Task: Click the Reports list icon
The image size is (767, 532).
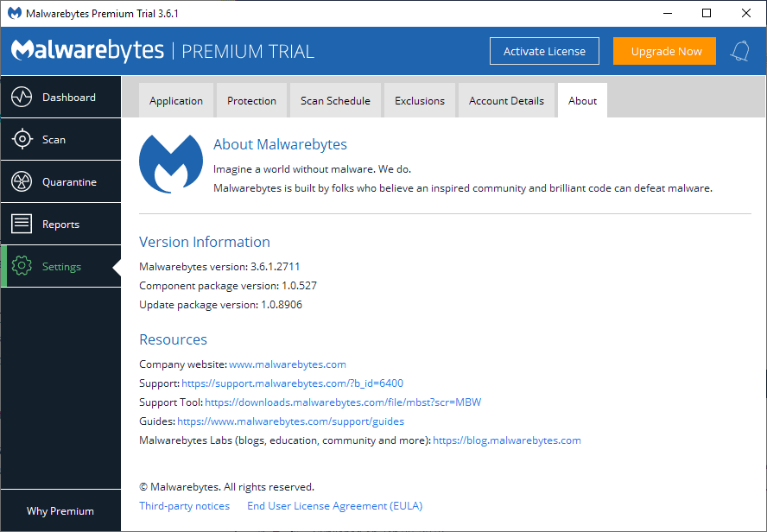Action: coord(22,225)
